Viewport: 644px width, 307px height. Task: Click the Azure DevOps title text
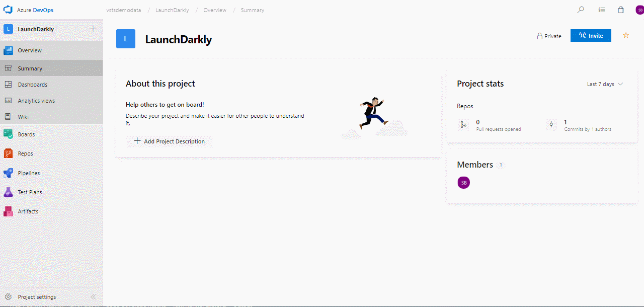(x=35, y=10)
